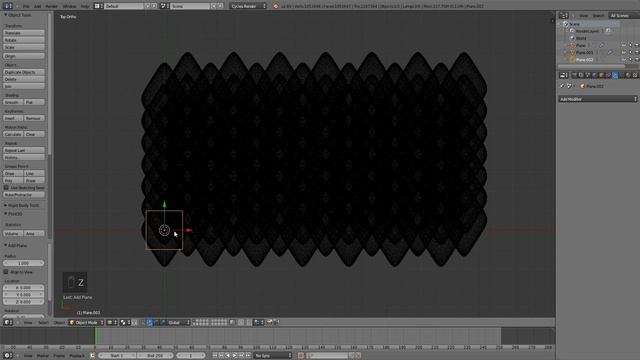The height and width of the screenshot is (360, 640).
Task: Open the No Sync dropdown
Action: 273,356
